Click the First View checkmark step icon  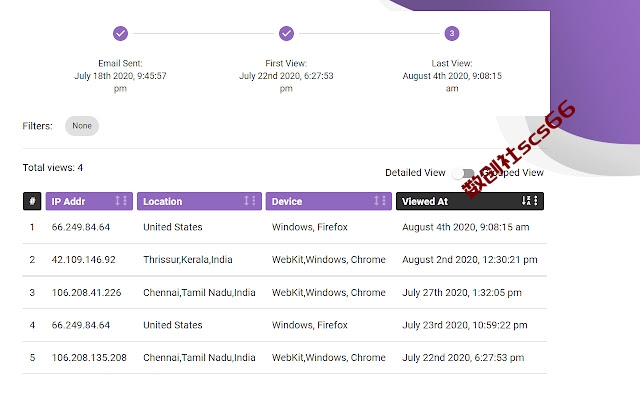286,33
